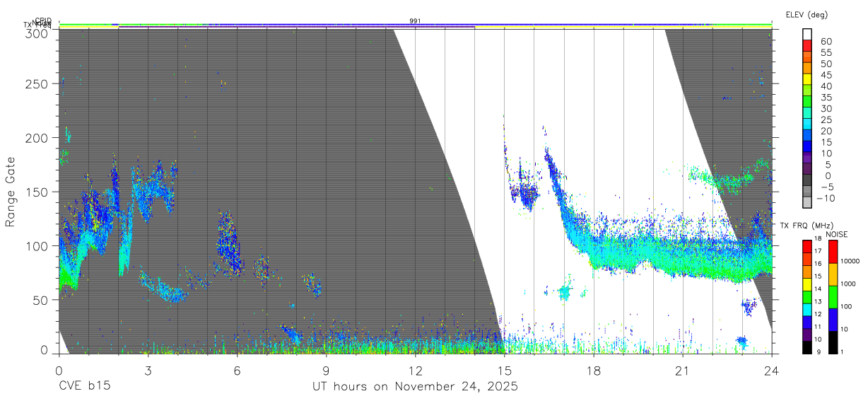Click the "9" hour tick on the time axis
Viewport: 868px width, 401px height.
point(326,370)
